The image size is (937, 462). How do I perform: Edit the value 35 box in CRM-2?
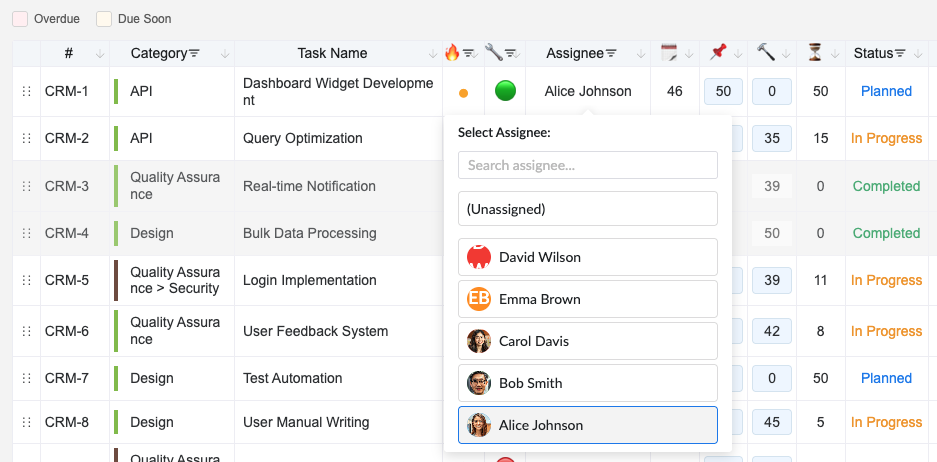point(771,139)
